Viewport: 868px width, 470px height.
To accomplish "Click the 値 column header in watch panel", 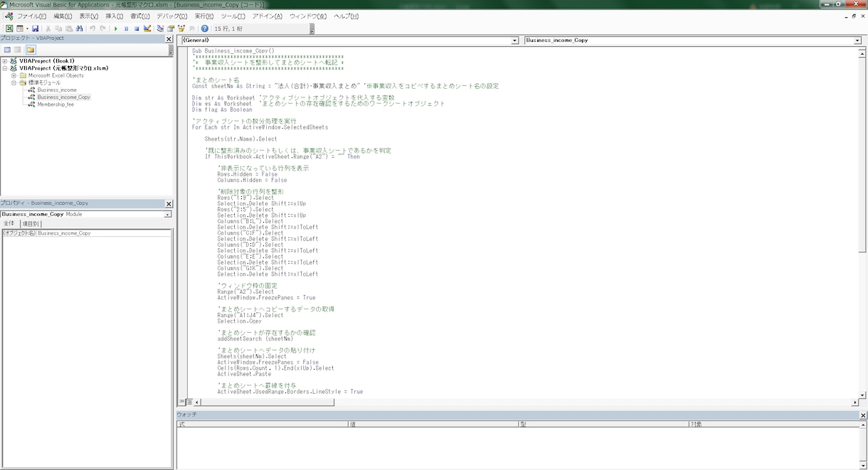I will tap(433, 424).
